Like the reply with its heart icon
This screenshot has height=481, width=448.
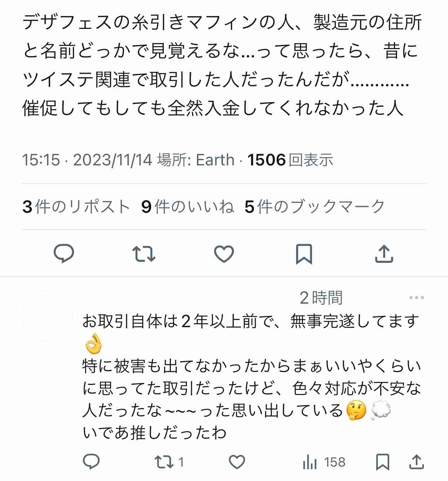[x=237, y=462]
